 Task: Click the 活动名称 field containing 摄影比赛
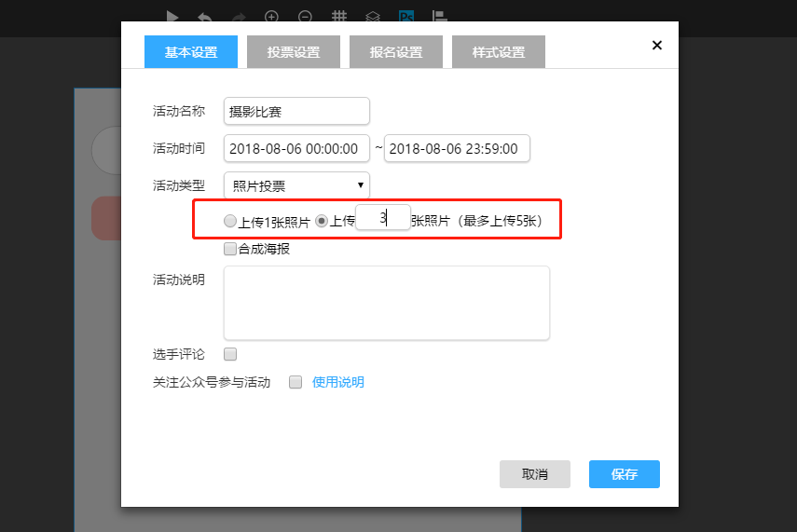click(x=296, y=111)
